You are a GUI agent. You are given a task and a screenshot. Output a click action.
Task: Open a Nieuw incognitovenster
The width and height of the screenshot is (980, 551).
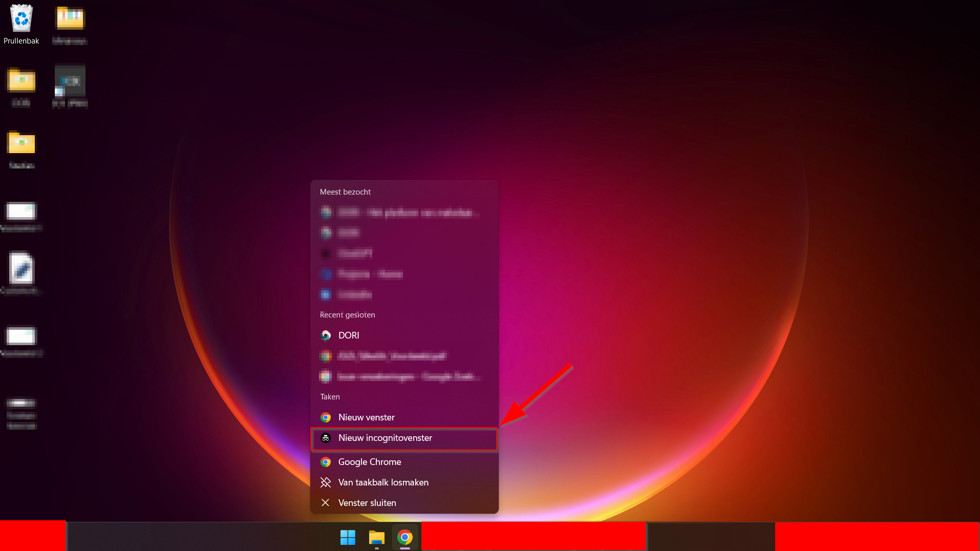(x=385, y=438)
